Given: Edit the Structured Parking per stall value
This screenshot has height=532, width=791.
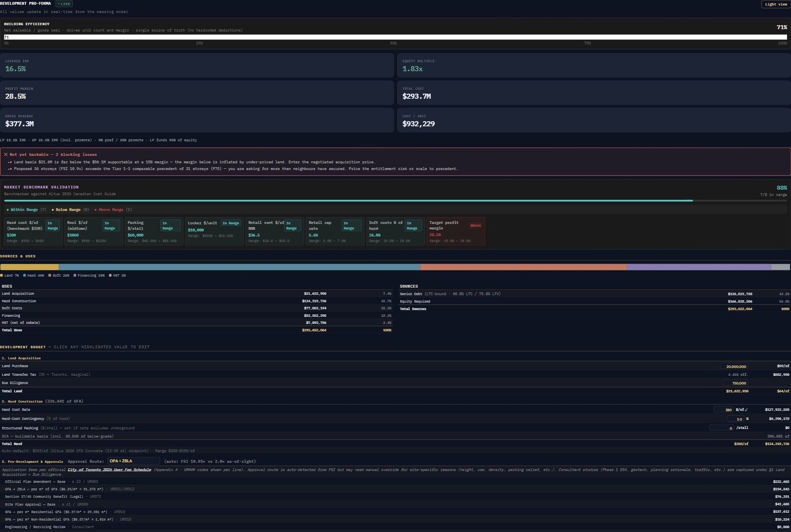Looking at the screenshot, I should click(721, 428).
